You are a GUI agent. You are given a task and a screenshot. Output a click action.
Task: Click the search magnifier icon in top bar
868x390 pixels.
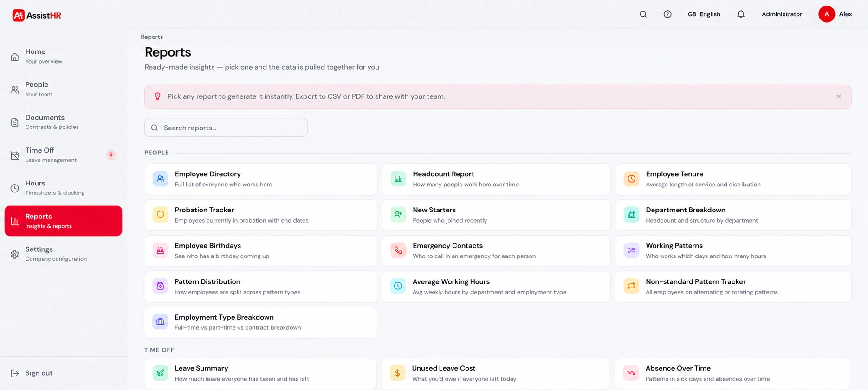(643, 14)
